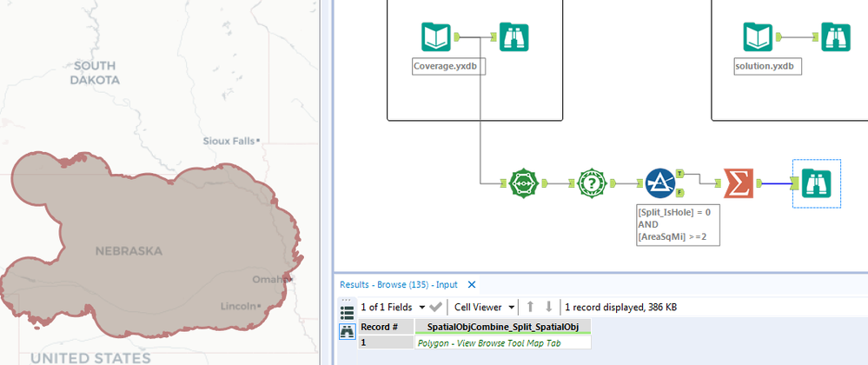Select the Results - Browse (135) - Input tab
Screen dimensions: 868x365
[399, 285]
